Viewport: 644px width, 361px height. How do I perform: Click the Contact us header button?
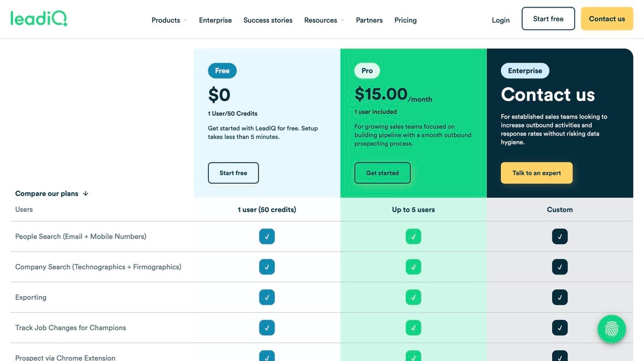(x=606, y=18)
